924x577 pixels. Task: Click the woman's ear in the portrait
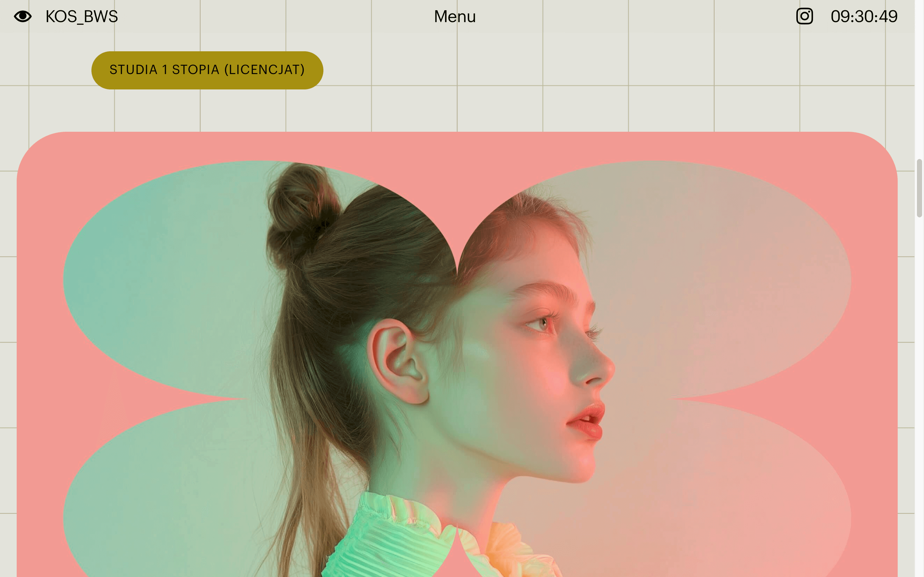(397, 361)
